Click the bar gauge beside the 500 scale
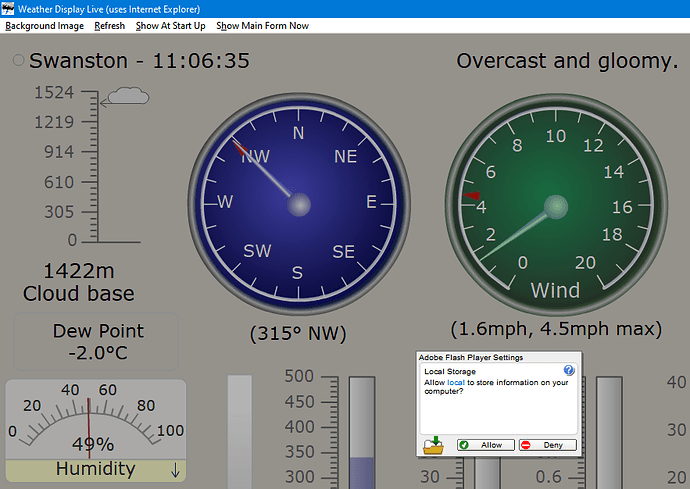Screen dimensions: 690x489 click(362, 432)
